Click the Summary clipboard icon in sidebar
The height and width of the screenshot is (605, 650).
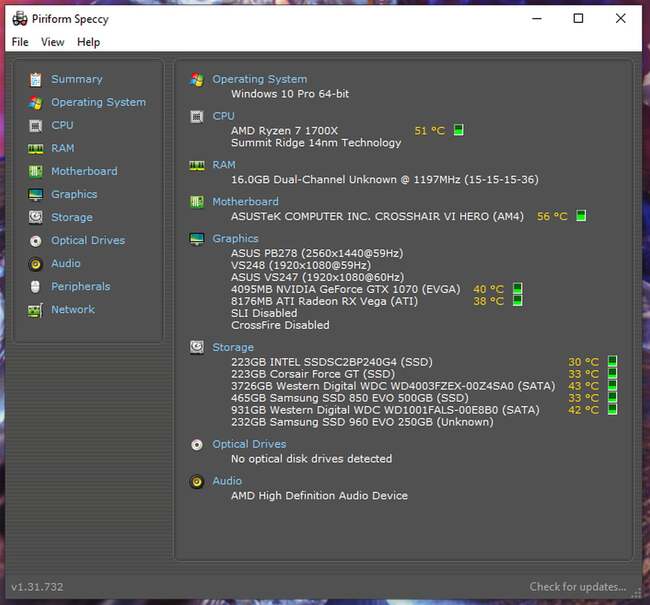36,80
